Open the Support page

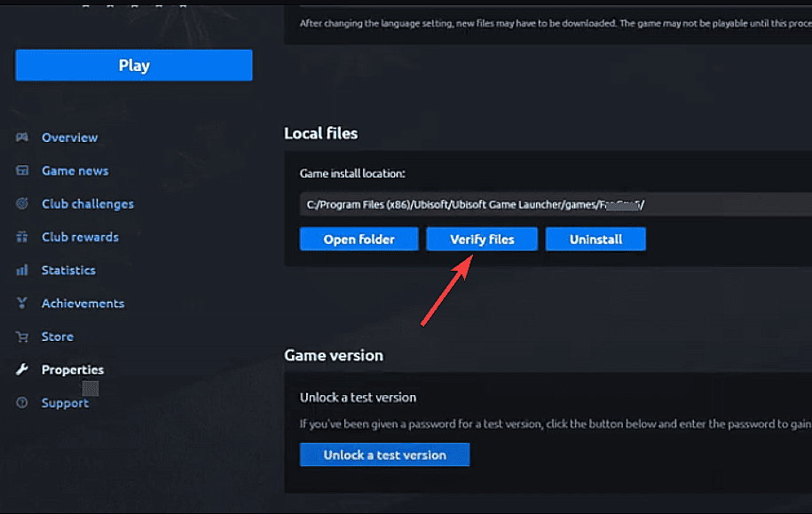(x=65, y=403)
